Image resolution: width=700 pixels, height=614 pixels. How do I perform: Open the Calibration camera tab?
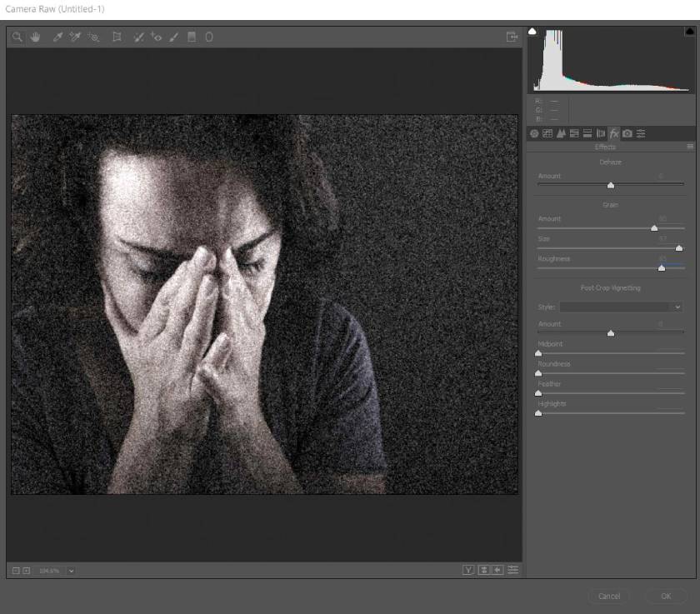627,133
